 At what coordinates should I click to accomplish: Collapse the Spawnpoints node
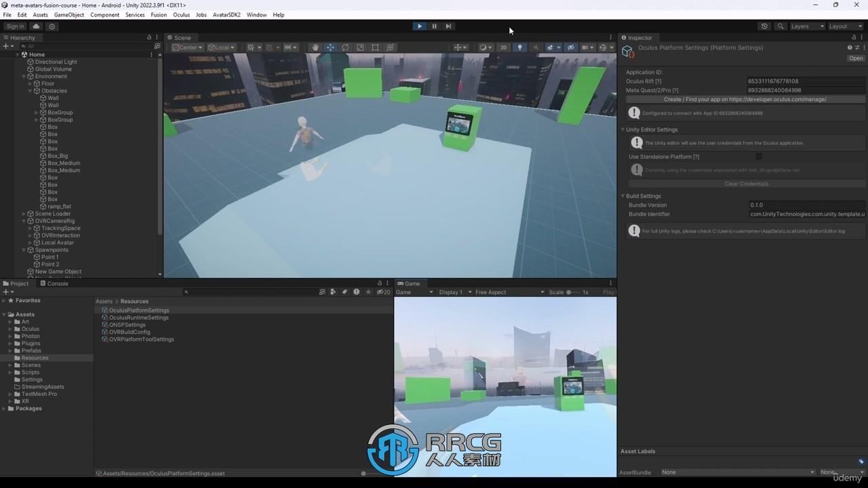[x=24, y=250]
